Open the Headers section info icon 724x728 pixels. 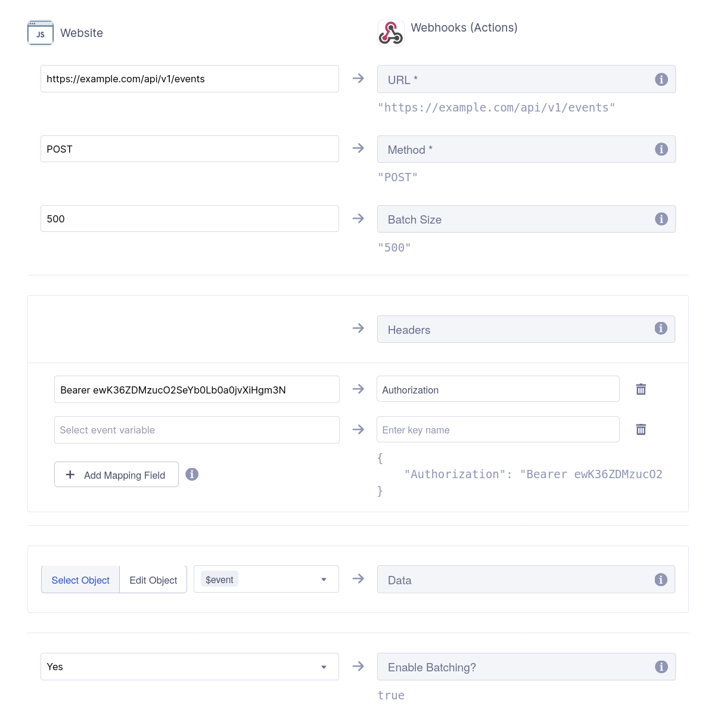click(x=660, y=329)
